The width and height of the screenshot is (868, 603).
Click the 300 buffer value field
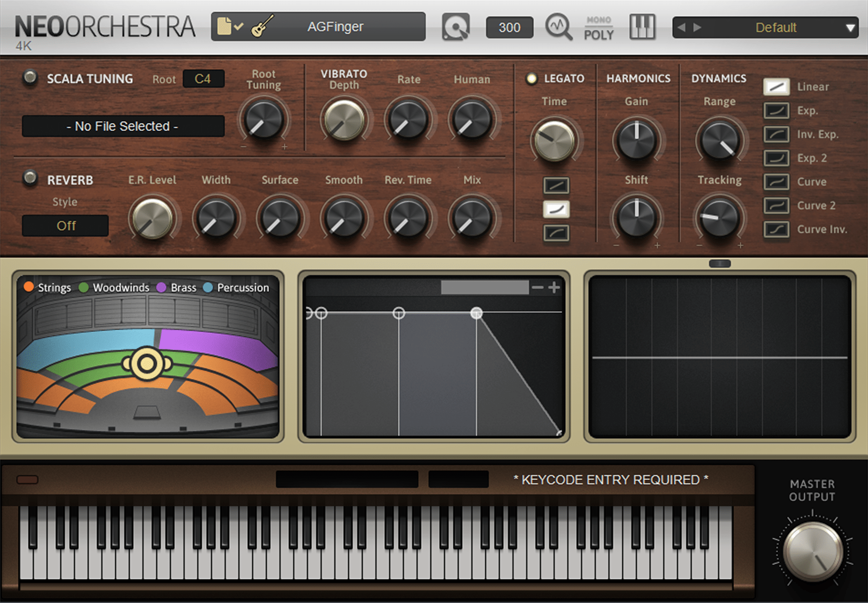coord(508,27)
